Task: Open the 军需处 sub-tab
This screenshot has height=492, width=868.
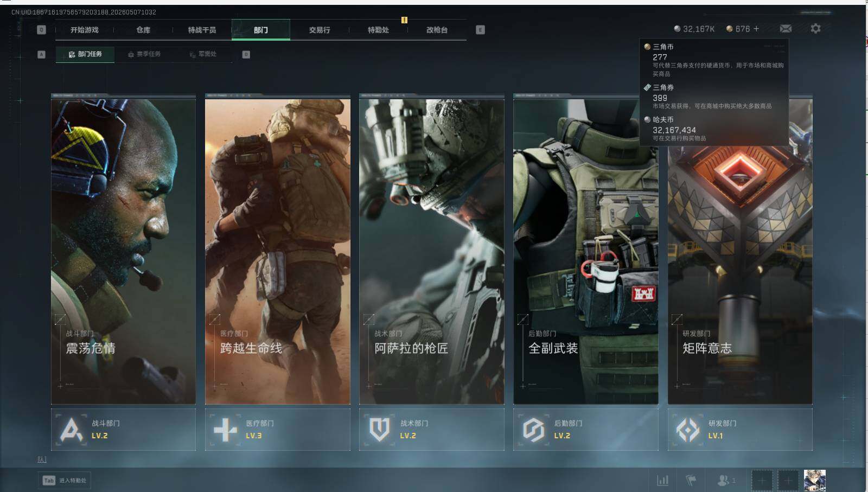Action: (x=203, y=54)
